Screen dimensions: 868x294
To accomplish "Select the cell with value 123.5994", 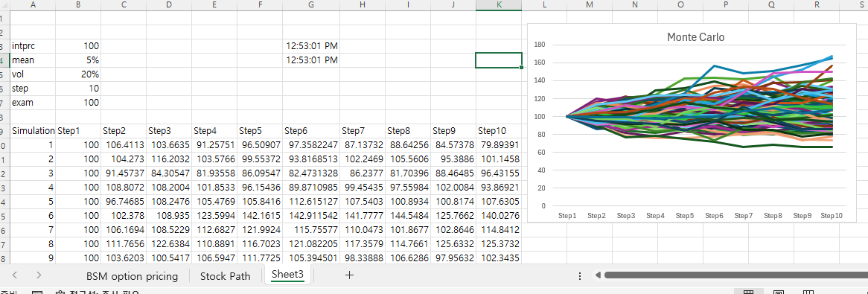I will click(214, 217).
